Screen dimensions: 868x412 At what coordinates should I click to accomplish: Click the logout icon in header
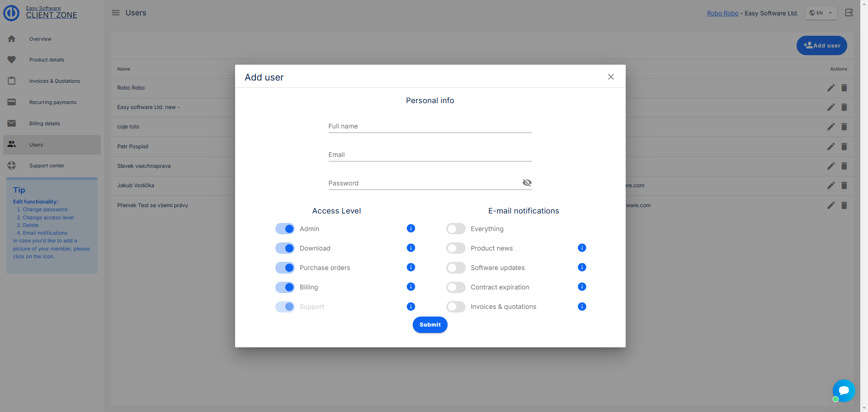849,13
